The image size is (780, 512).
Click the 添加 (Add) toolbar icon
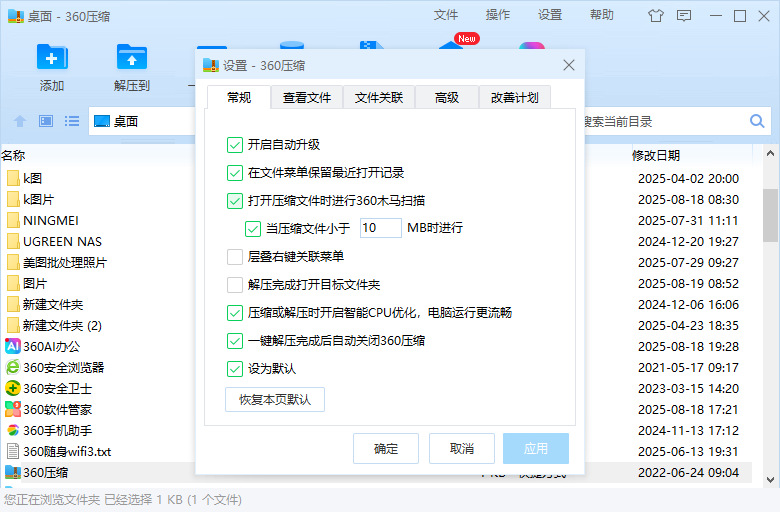52,66
